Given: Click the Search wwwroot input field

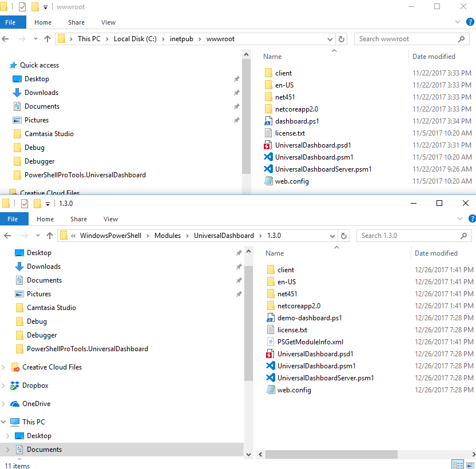Looking at the screenshot, I should click(405, 39).
